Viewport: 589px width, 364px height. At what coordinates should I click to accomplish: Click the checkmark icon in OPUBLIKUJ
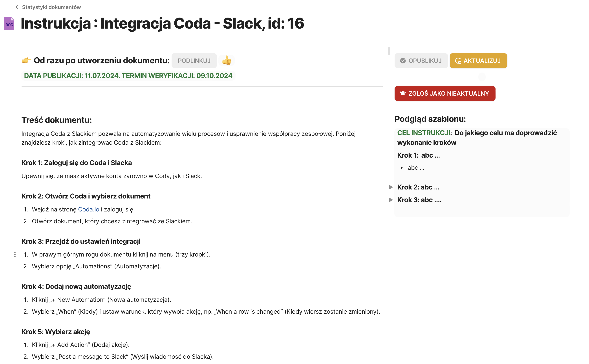point(403,61)
